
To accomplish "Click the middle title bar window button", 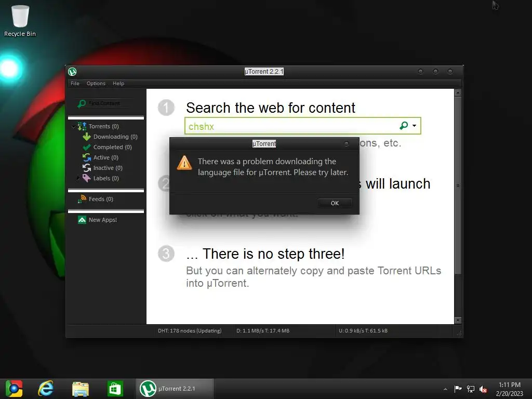I will click(x=436, y=72).
